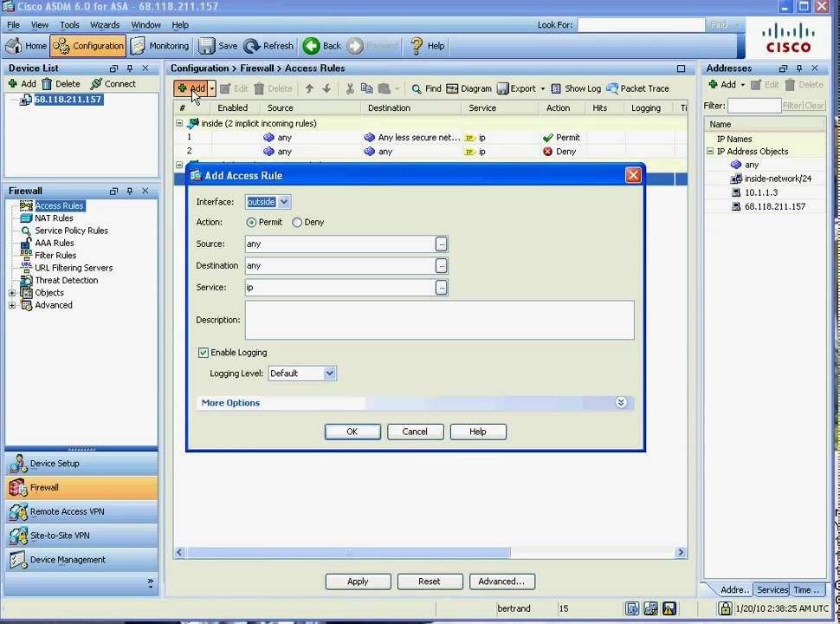Go to Home in the toolbar

[x=26, y=46]
